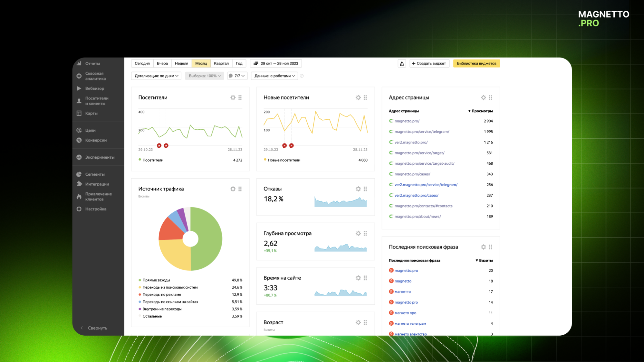Open settings gear of Отказы widget
Image resolution: width=644 pixels, height=362 pixels.
(x=358, y=189)
